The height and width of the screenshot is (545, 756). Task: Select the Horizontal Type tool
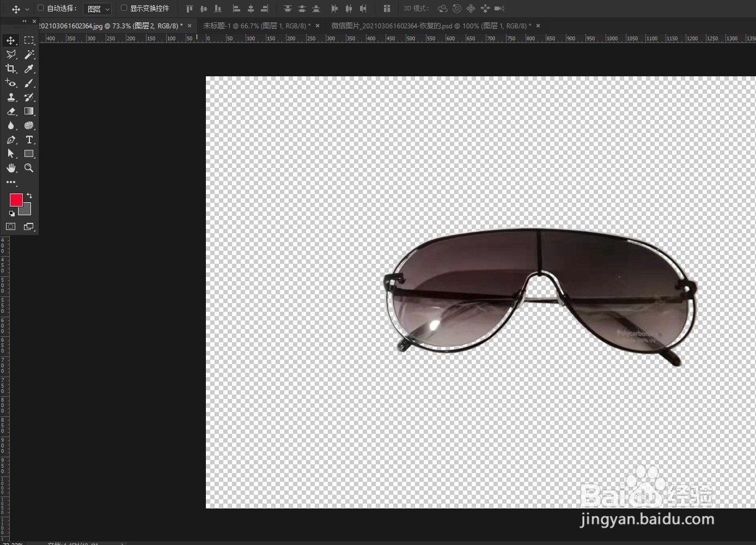click(x=29, y=140)
